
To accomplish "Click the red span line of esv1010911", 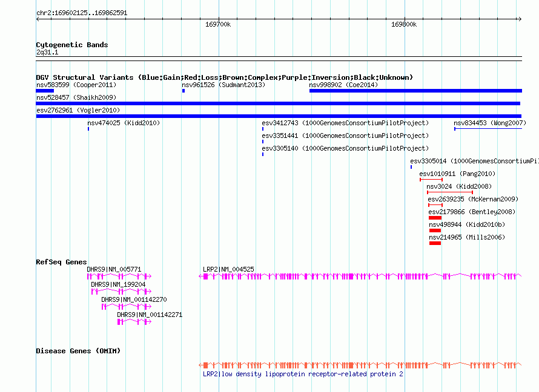I will click(x=431, y=180).
